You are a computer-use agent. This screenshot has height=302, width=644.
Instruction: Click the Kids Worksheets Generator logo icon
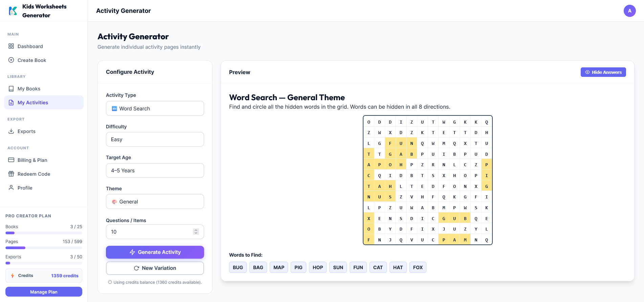coord(13,11)
